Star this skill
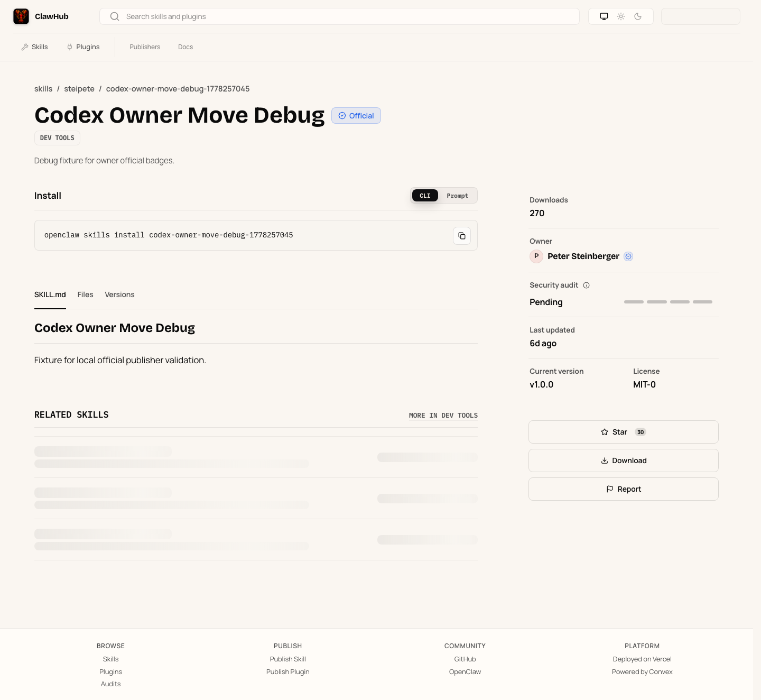The image size is (761, 700). (x=624, y=432)
